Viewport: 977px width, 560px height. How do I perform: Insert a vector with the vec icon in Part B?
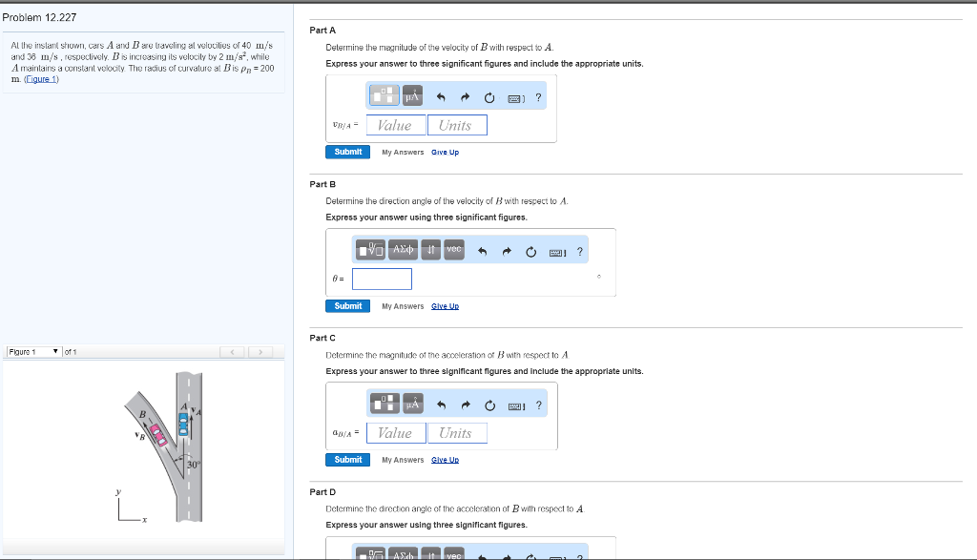tap(453, 249)
